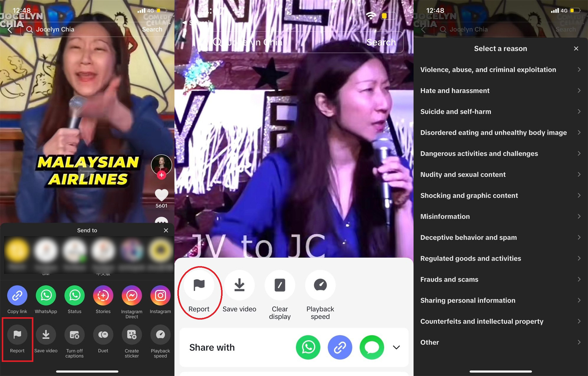
Task: Follow creator via red plus badge
Action: [x=161, y=175]
